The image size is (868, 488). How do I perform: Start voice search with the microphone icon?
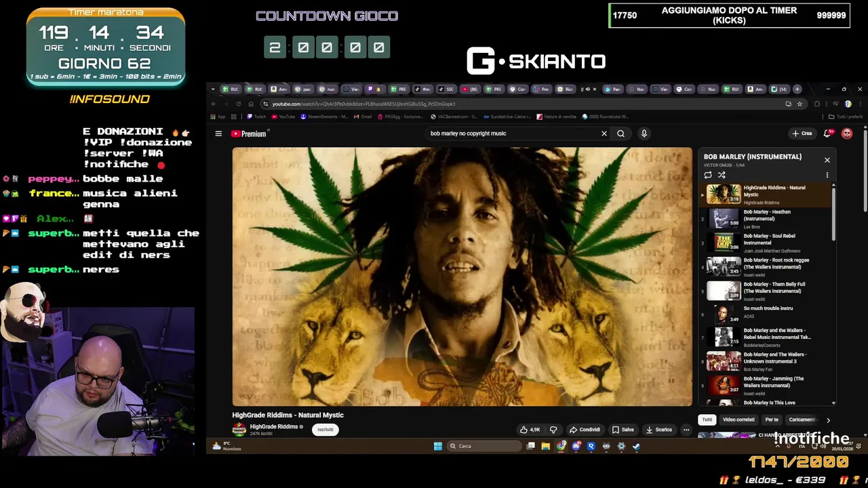click(644, 134)
